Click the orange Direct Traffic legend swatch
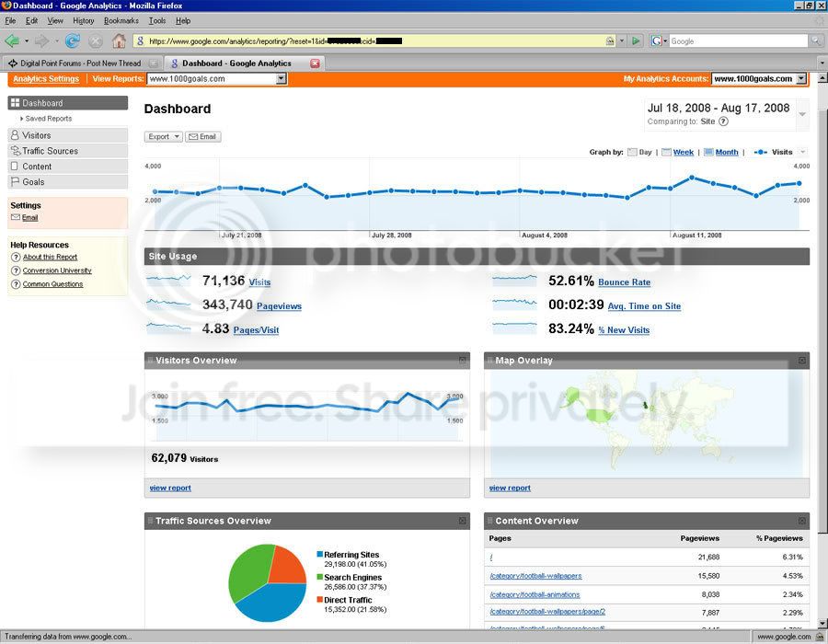 pos(319,600)
